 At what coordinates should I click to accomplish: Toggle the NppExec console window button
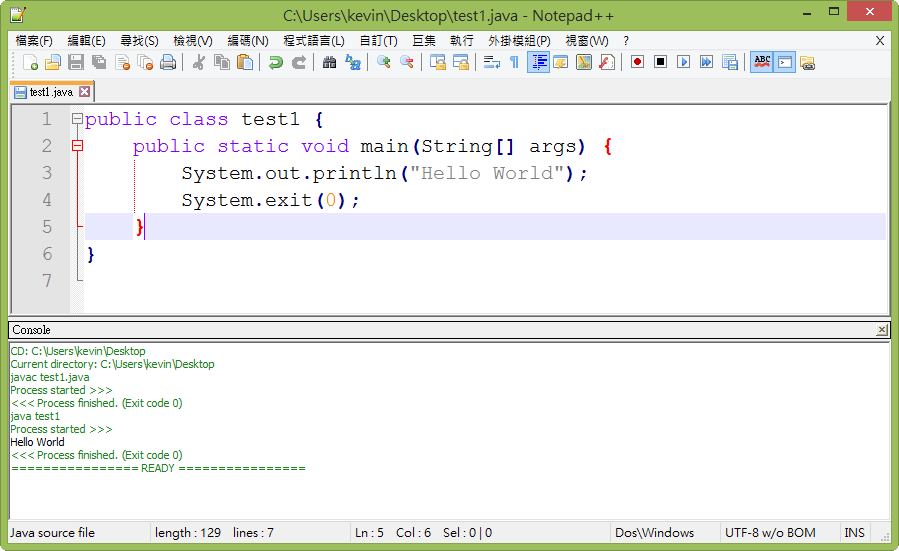click(784, 62)
